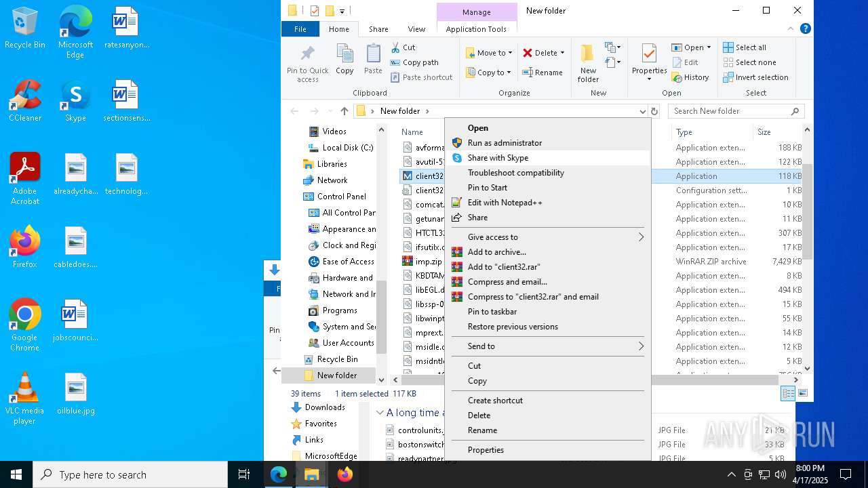The image size is (868, 488).
Task: Select Recycle Bin in navigation pane
Action: click(x=337, y=359)
